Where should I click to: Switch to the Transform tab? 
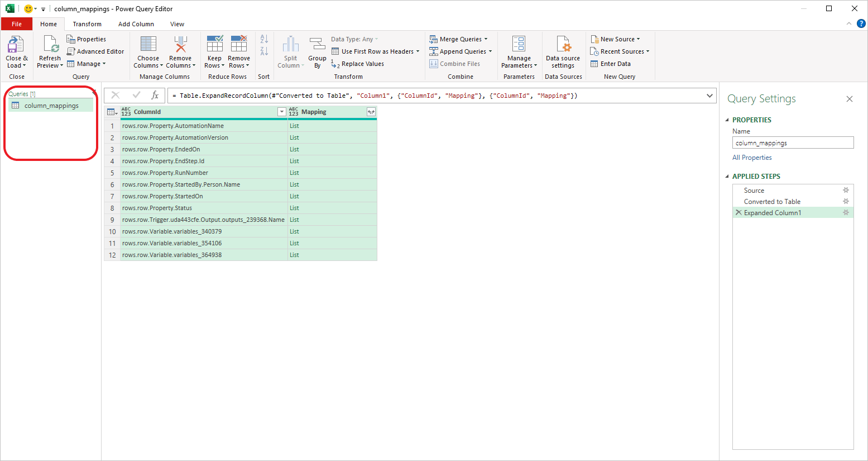point(87,24)
